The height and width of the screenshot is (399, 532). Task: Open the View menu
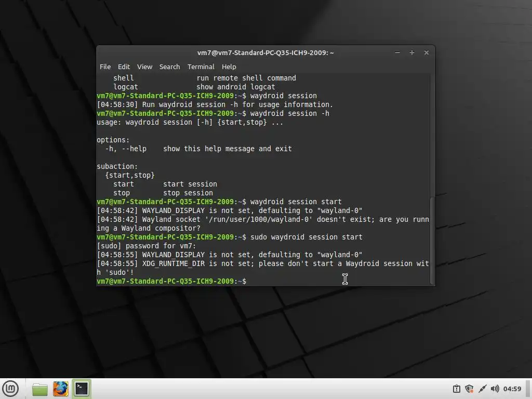(x=144, y=67)
